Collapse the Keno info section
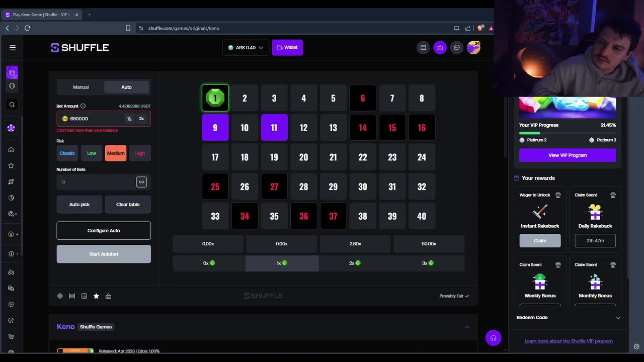This screenshot has width=644, height=362. 467,327
